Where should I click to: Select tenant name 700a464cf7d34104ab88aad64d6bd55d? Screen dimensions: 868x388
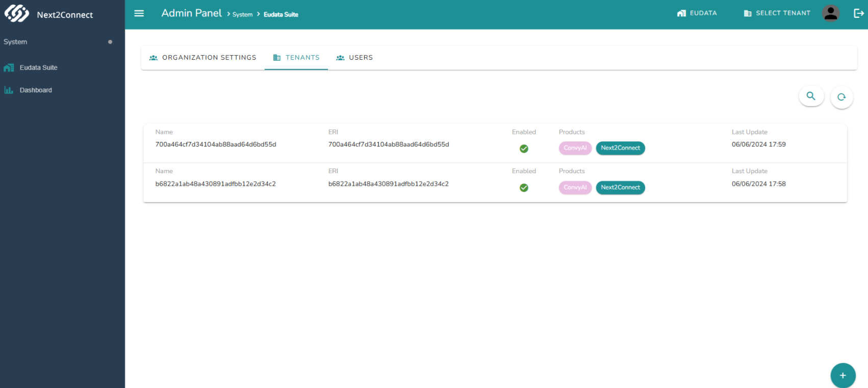216,144
